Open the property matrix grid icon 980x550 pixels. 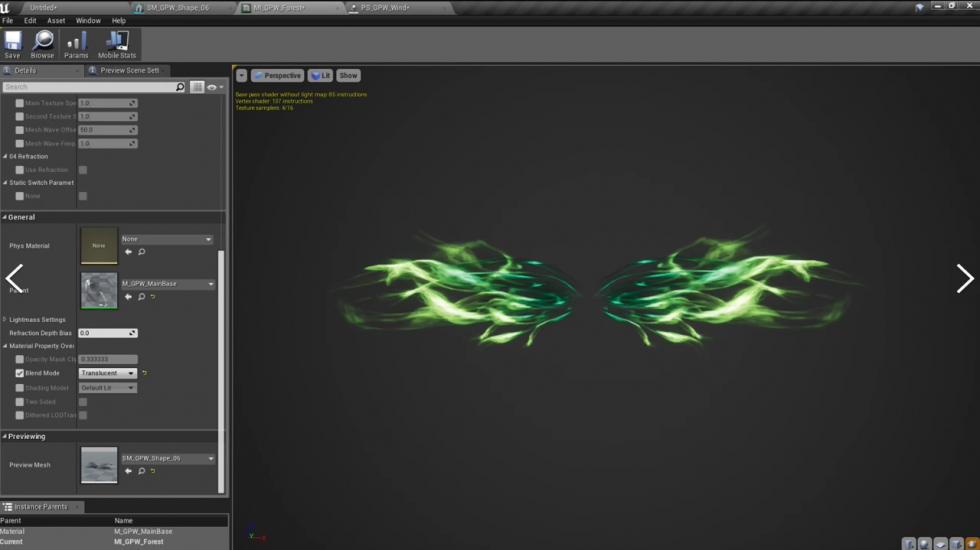coord(198,88)
